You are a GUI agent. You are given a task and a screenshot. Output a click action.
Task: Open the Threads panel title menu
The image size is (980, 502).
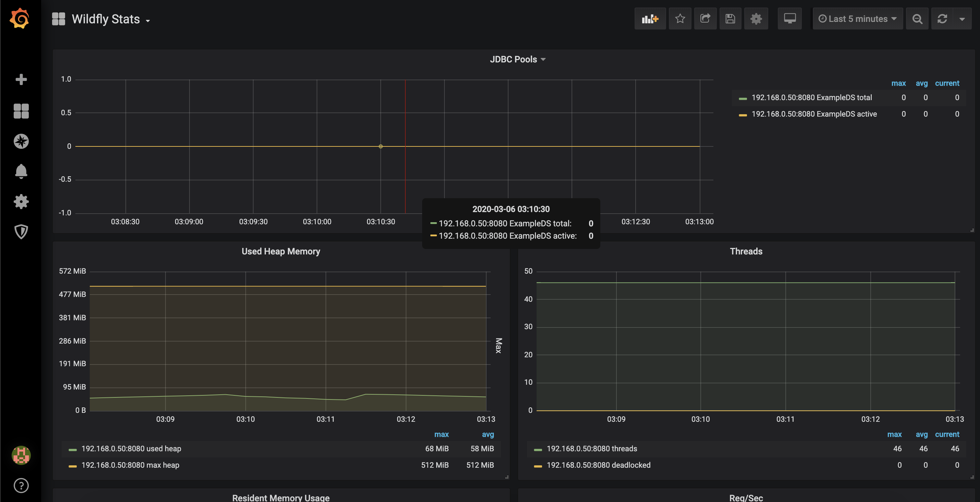click(x=746, y=251)
